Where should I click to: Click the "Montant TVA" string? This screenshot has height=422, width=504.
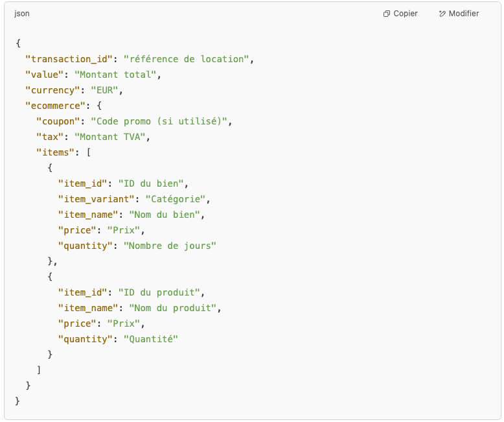tap(110, 137)
